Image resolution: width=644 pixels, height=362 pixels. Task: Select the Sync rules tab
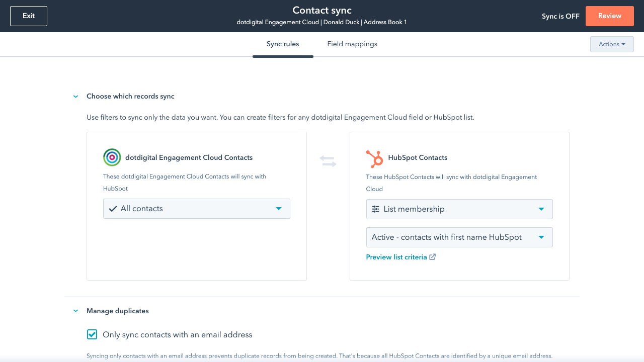[283, 44]
